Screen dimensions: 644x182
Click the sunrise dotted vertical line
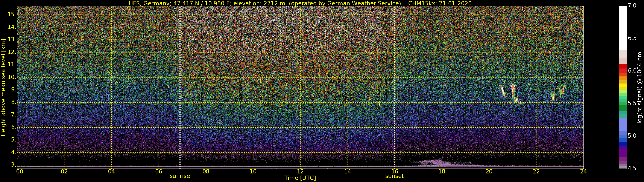[x=180, y=87]
